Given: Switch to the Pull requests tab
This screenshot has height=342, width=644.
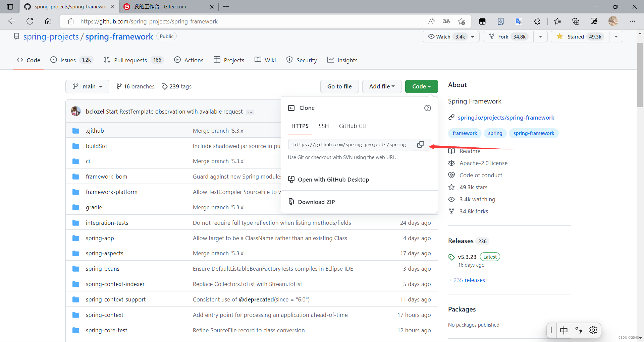Looking at the screenshot, I should pos(133,60).
